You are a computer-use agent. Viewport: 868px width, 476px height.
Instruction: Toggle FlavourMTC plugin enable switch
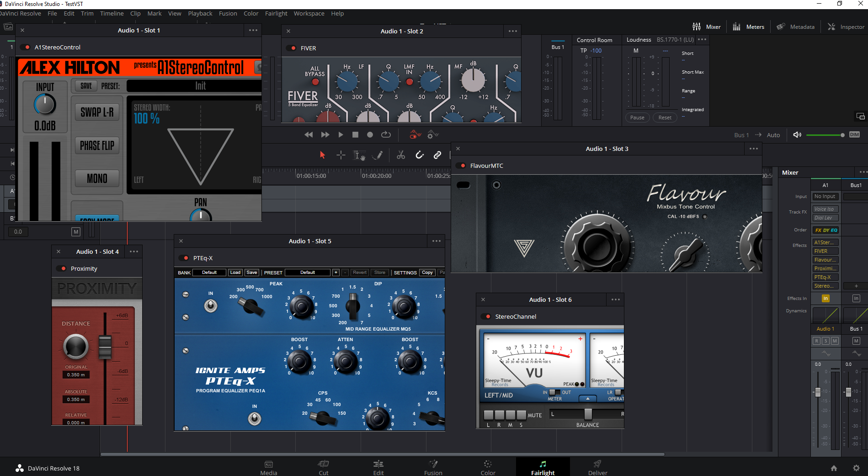(461, 166)
